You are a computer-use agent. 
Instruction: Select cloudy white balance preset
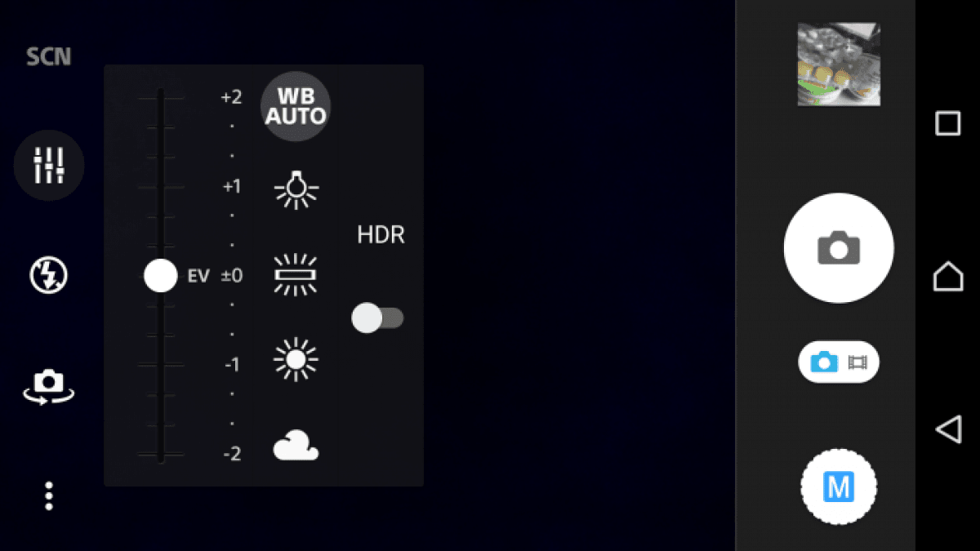coord(296,447)
